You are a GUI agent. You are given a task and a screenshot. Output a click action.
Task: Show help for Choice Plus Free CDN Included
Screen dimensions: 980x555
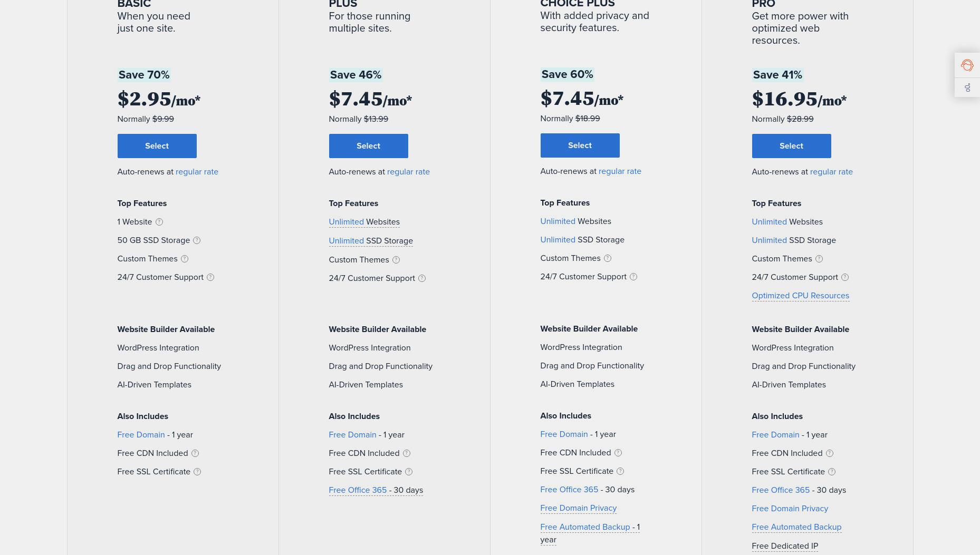pyautogui.click(x=618, y=453)
